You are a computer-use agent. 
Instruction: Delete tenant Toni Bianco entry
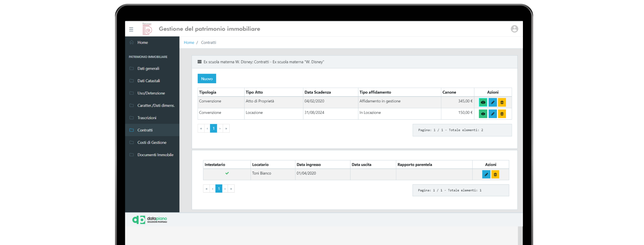pos(495,174)
